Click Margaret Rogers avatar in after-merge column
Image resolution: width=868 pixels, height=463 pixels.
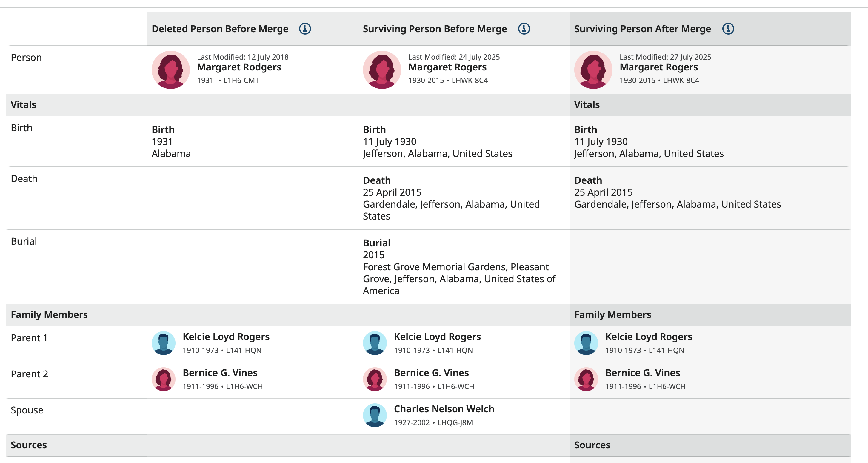click(593, 70)
